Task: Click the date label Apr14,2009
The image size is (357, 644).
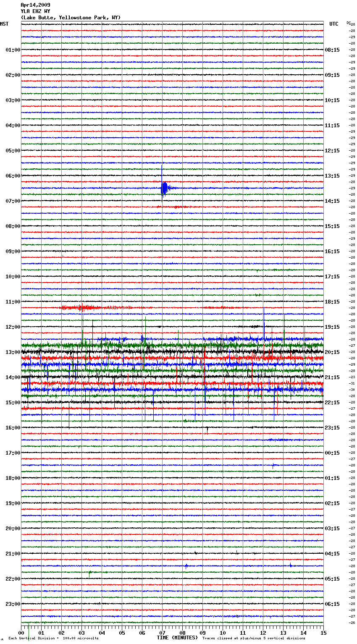Action: pyautogui.click(x=35, y=5)
